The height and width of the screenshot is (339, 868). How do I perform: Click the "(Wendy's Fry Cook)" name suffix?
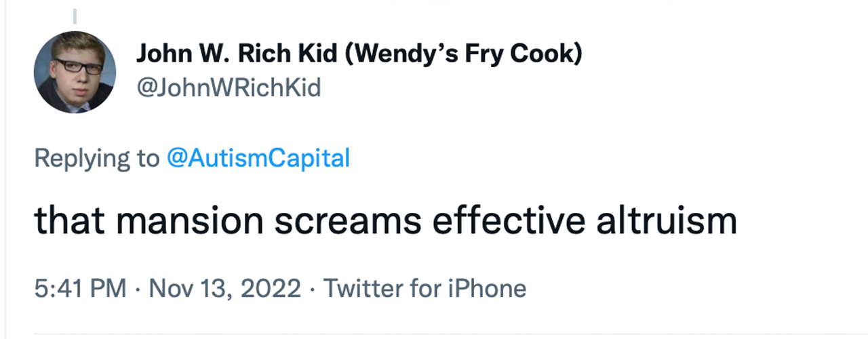(x=464, y=54)
